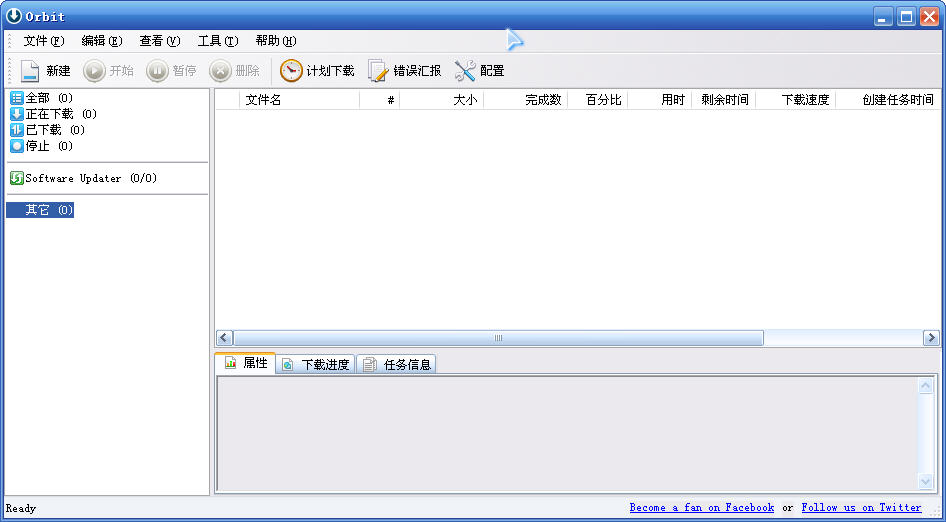Click the 暂停 pause icon
The width and height of the screenshot is (946, 522).
coord(157,71)
